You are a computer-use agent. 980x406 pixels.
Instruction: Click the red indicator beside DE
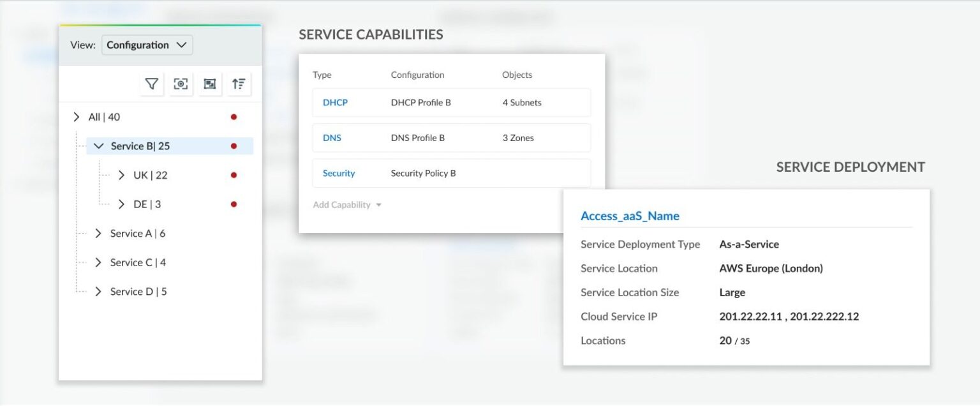tap(234, 204)
